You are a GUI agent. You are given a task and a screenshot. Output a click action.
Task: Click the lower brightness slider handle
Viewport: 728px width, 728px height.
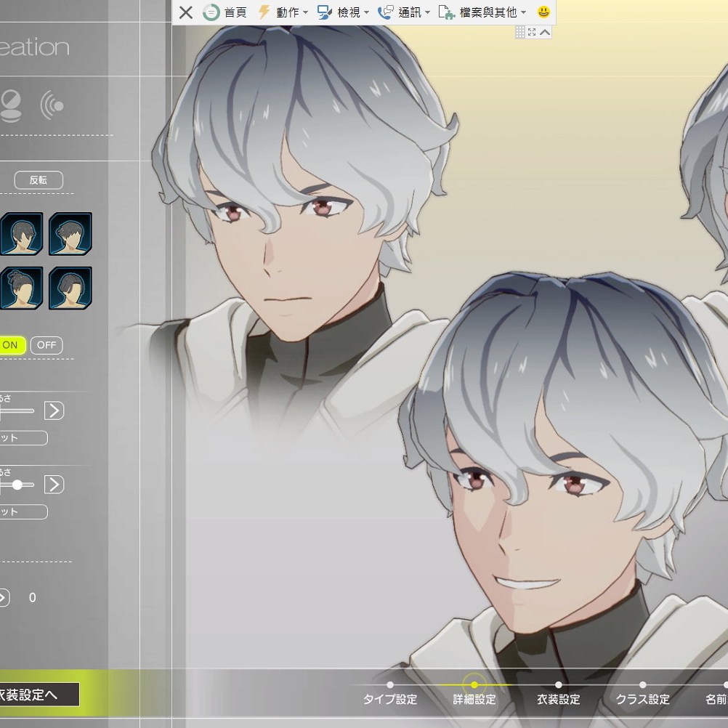click(17, 485)
